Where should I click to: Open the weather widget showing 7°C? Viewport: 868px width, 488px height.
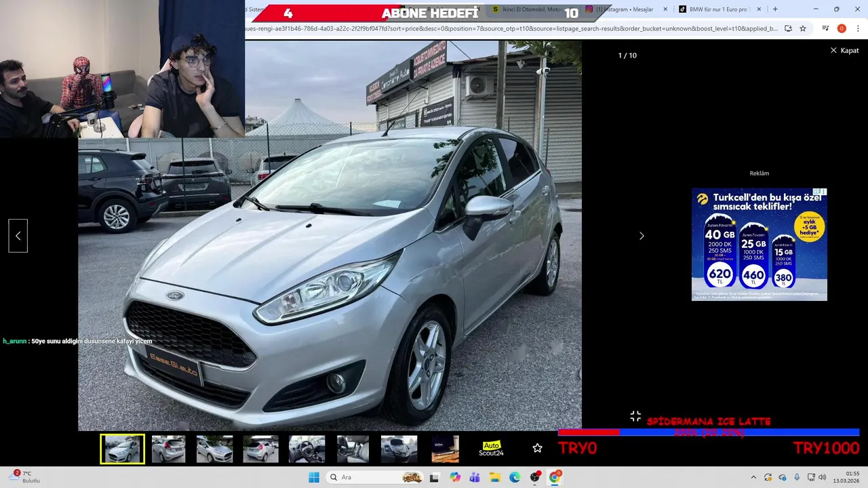[x=24, y=477]
